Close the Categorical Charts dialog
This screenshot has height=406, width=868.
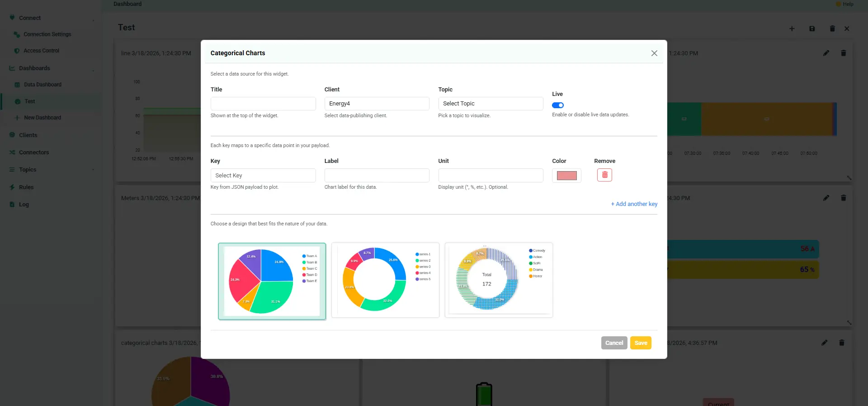click(x=654, y=53)
